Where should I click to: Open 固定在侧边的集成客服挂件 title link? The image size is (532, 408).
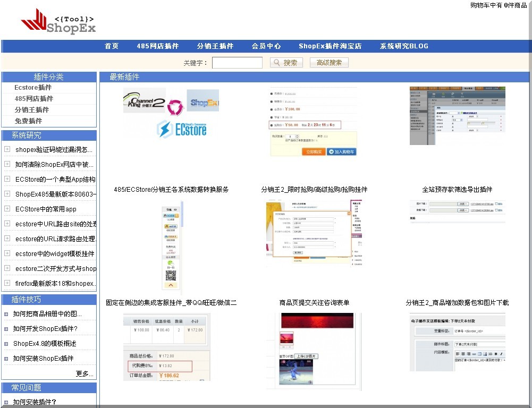171,302
